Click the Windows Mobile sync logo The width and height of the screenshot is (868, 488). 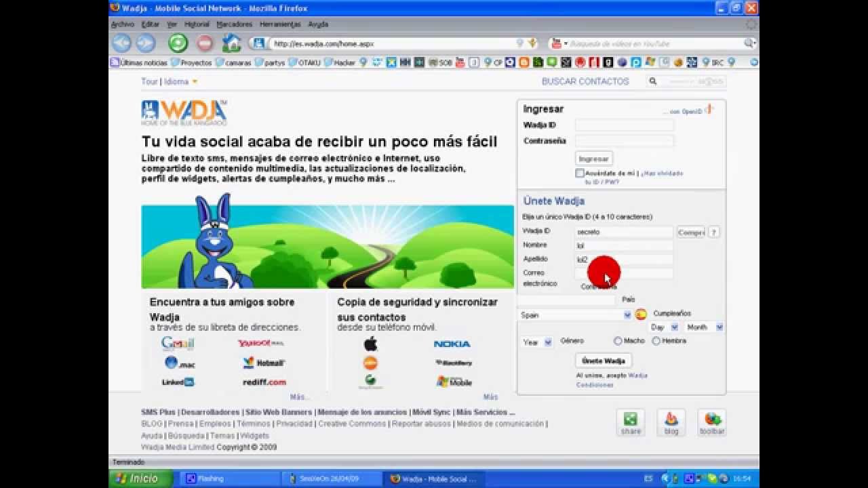[454, 382]
